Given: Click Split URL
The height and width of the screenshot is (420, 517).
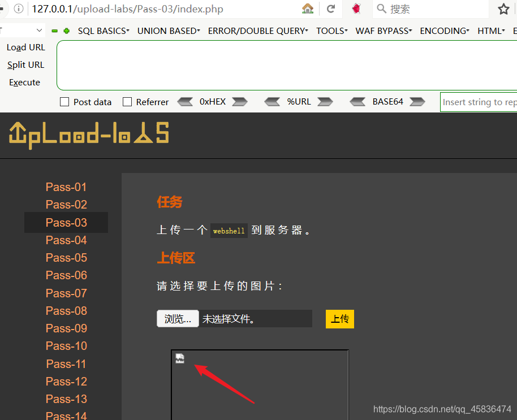Looking at the screenshot, I should [x=25, y=65].
